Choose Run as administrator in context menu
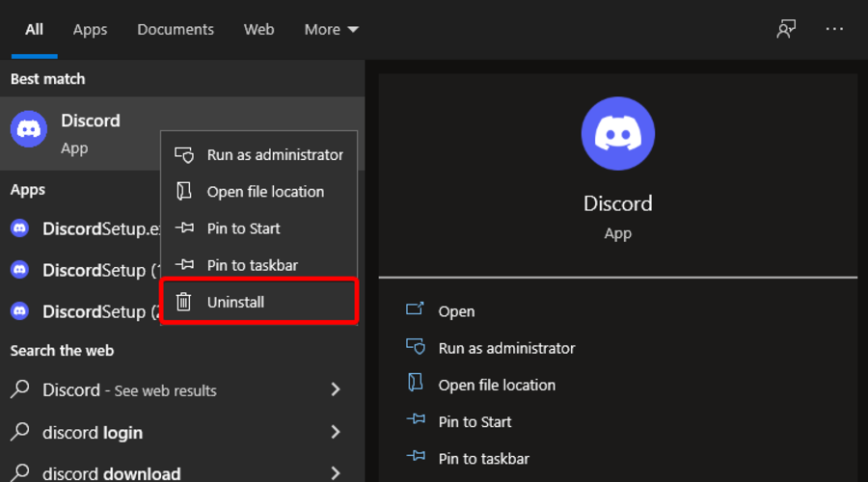Viewport: 868px width, 482px height. (258, 155)
